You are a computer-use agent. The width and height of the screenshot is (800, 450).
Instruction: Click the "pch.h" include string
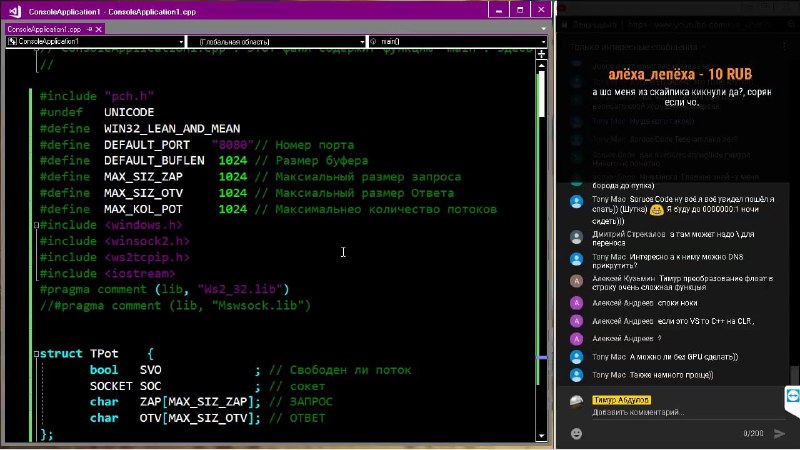[x=129, y=96]
